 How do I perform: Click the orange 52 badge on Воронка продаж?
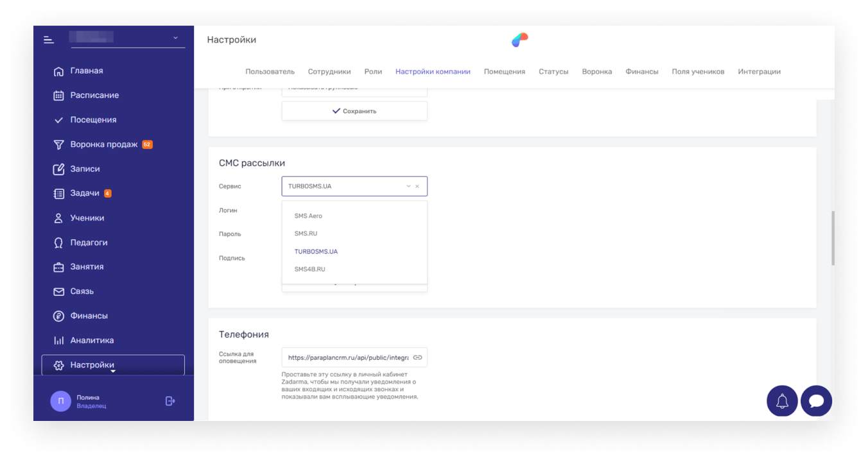pyautogui.click(x=147, y=144)
